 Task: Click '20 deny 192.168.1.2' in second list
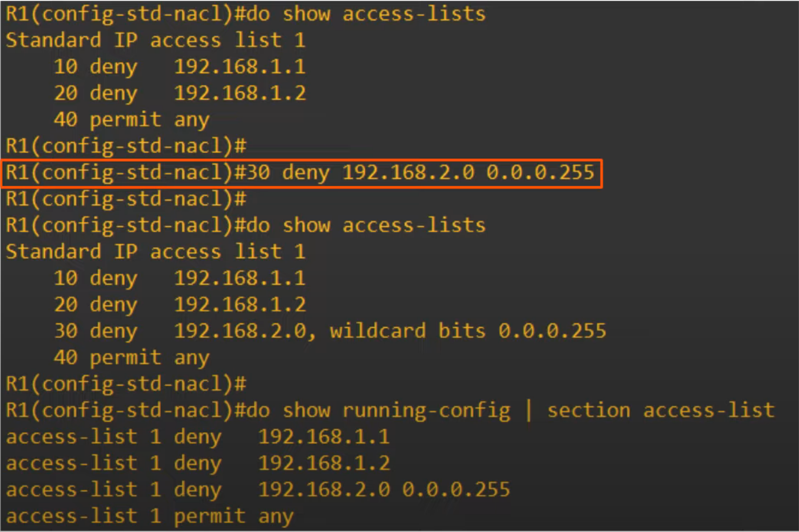click(x=180, y=305)
